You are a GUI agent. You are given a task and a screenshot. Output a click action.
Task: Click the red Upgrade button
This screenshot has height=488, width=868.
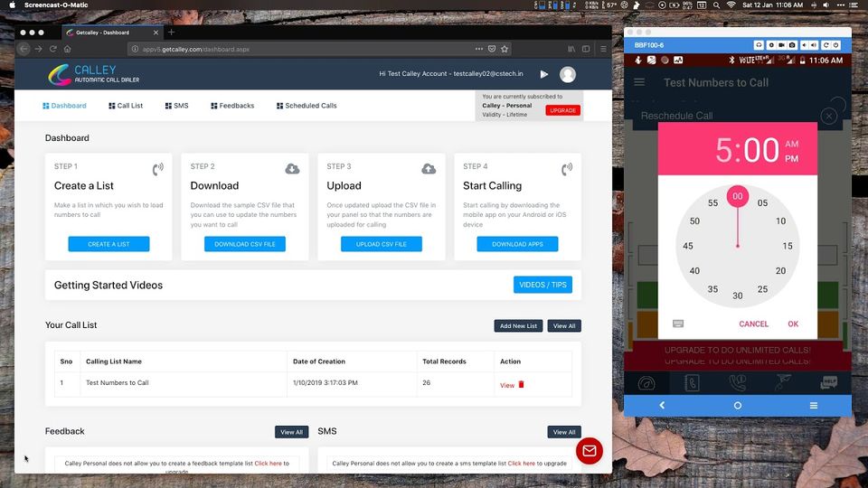pos(563,110)
